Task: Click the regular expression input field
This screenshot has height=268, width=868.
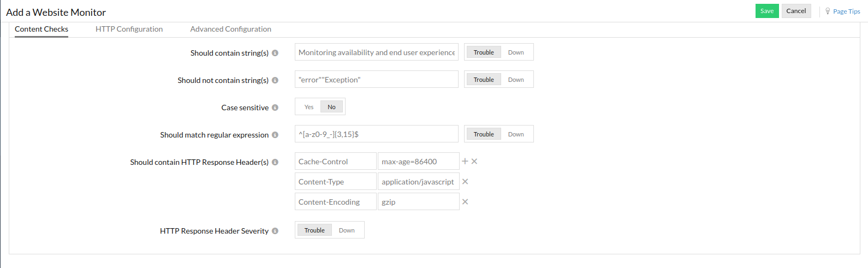Action: [377, 134]
